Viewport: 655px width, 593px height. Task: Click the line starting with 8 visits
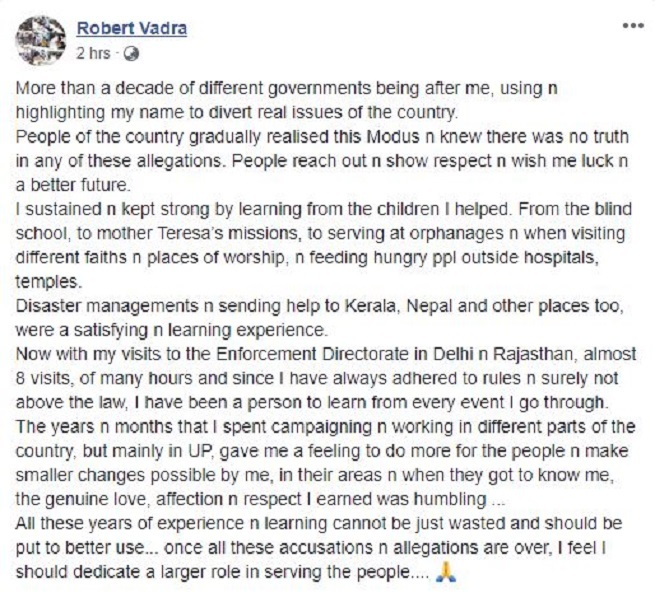pyautogui.click(x=317, y=379)
